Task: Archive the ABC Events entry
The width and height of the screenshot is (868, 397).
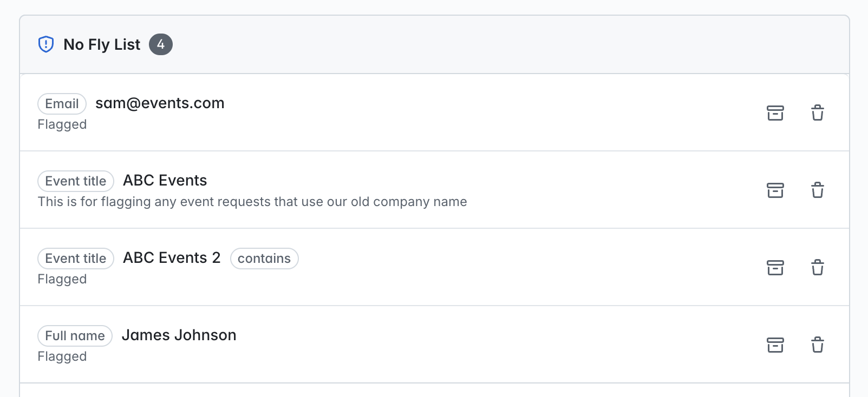Action: pos(775,190)
